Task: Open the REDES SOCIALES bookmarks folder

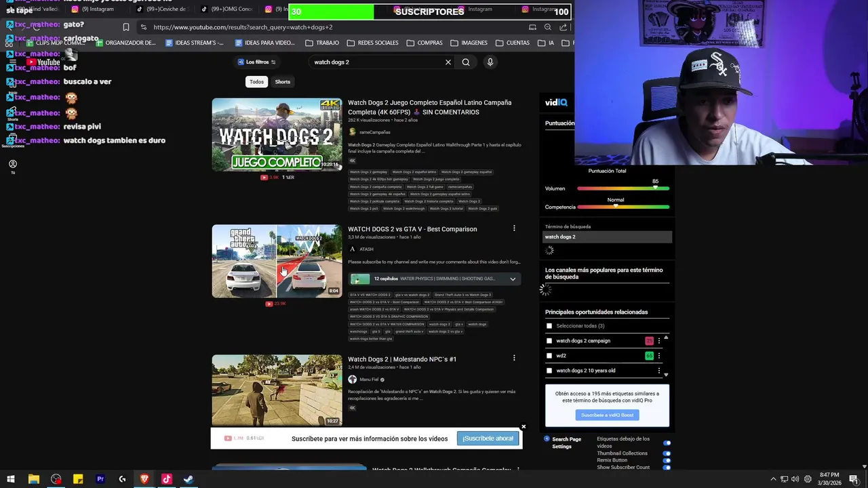Action: tap(372, 43)
